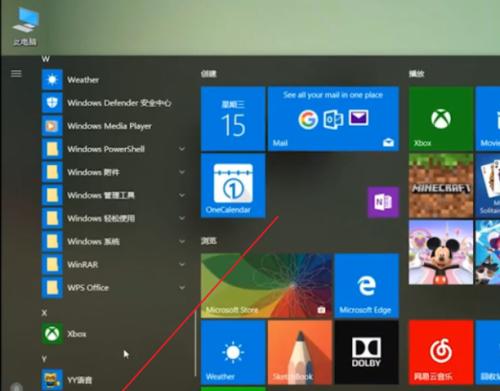Launch the OneCalendar tile
The height and width of the screenshot is (391, 500).
[233, 186]
